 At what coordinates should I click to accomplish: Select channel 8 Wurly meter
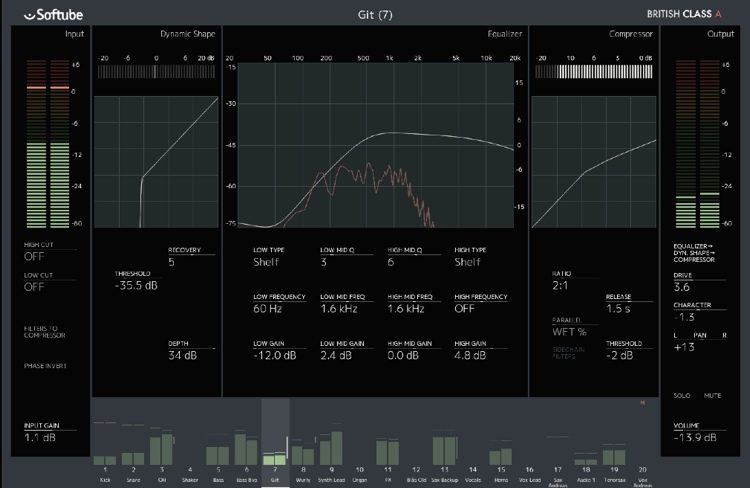pos(303,455)
